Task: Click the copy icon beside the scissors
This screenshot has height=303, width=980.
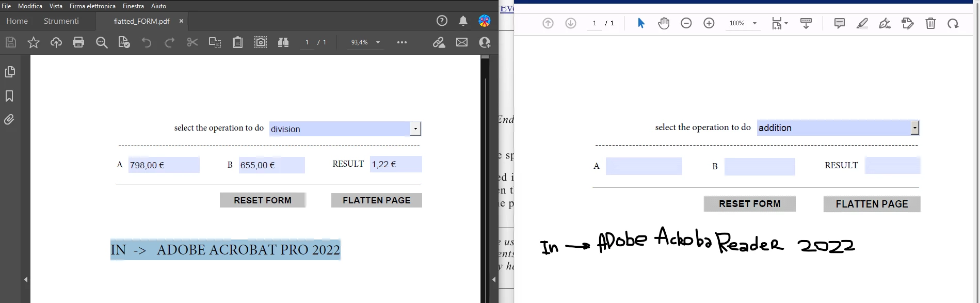Action: click(215, 42)
